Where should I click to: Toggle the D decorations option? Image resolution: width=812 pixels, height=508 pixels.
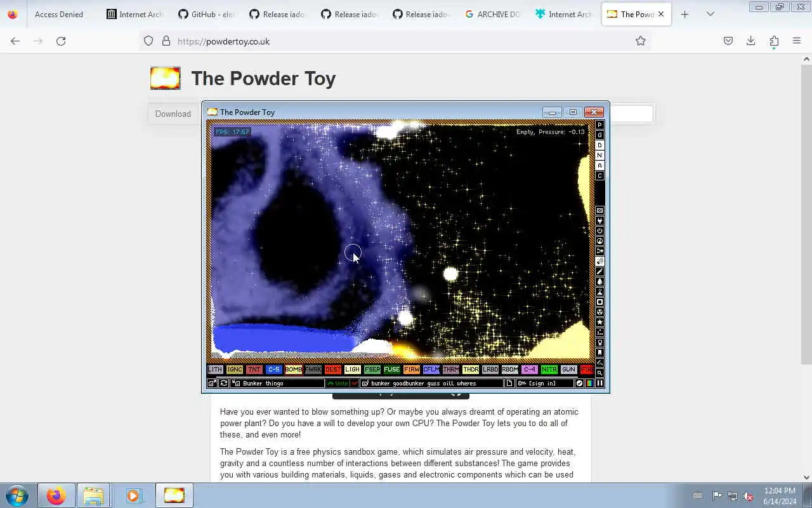tap(599, 145)
